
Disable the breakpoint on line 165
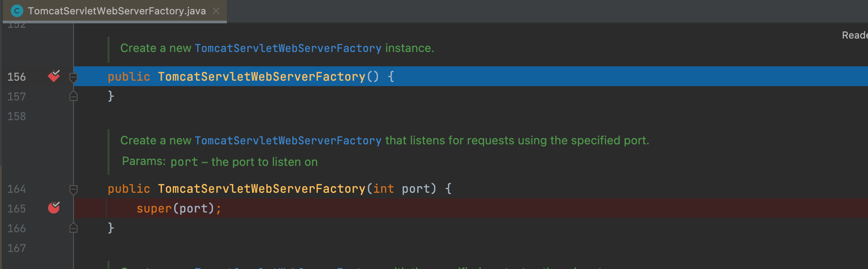(x=54, y=208)
